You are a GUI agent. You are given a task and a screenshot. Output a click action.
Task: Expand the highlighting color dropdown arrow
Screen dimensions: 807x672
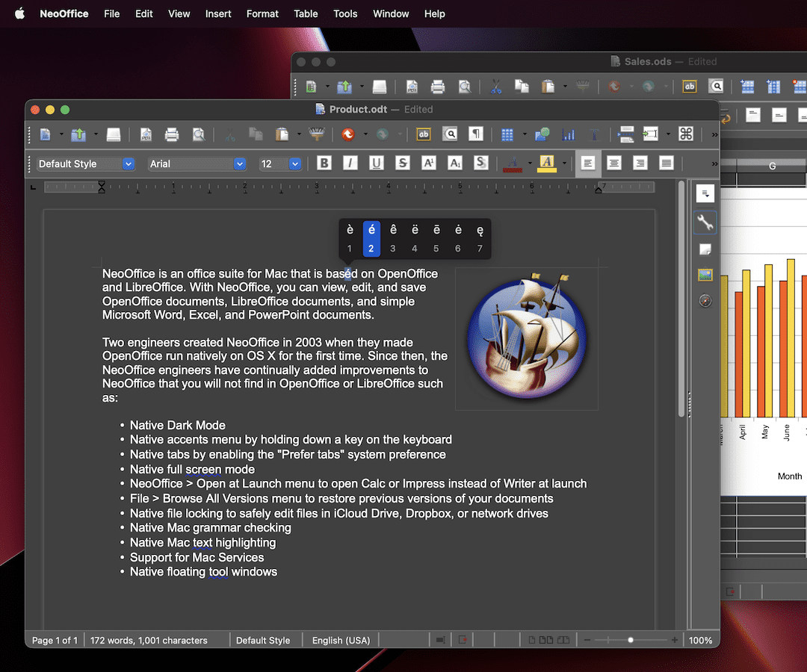tap(565, 164)
